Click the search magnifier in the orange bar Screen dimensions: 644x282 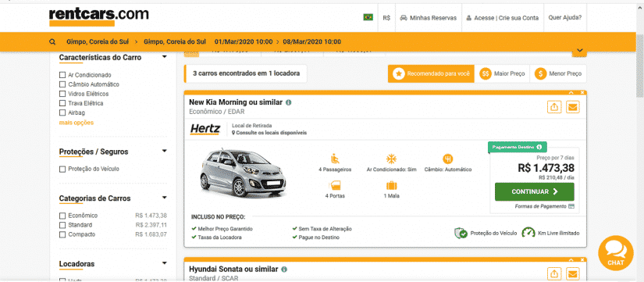52,42
